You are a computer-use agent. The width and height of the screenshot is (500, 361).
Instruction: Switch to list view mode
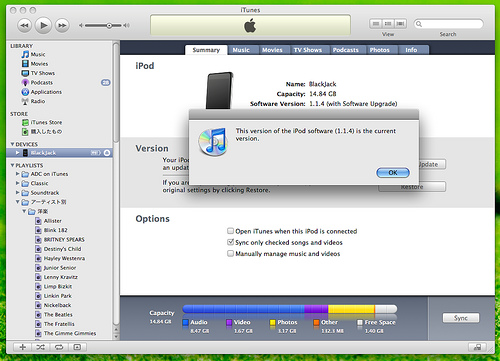tap(376, 24)
